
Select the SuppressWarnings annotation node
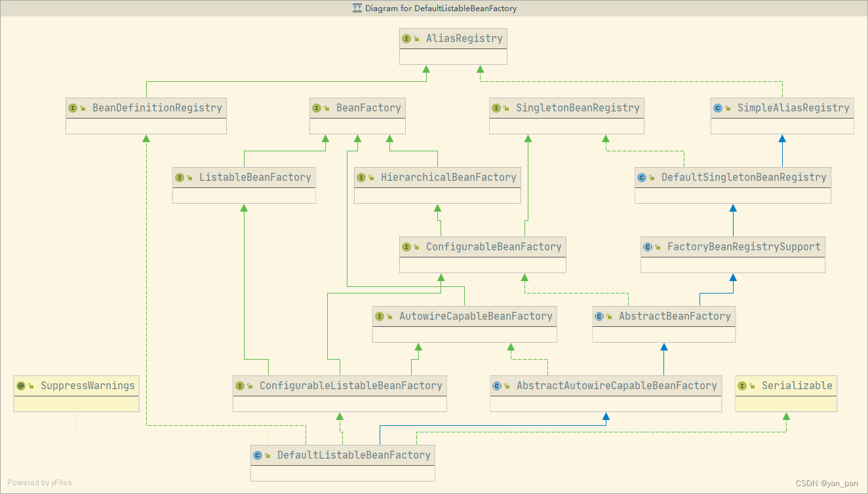76,394
